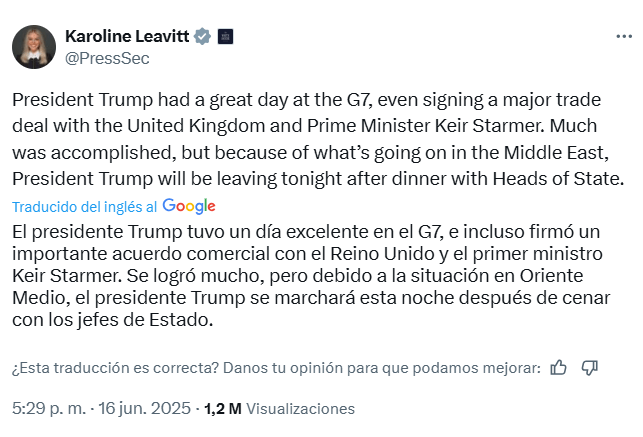Click the "Traducido del inglés al" label
The width and height of the screenshot is (643, 437).
click(x=84, y=206)
